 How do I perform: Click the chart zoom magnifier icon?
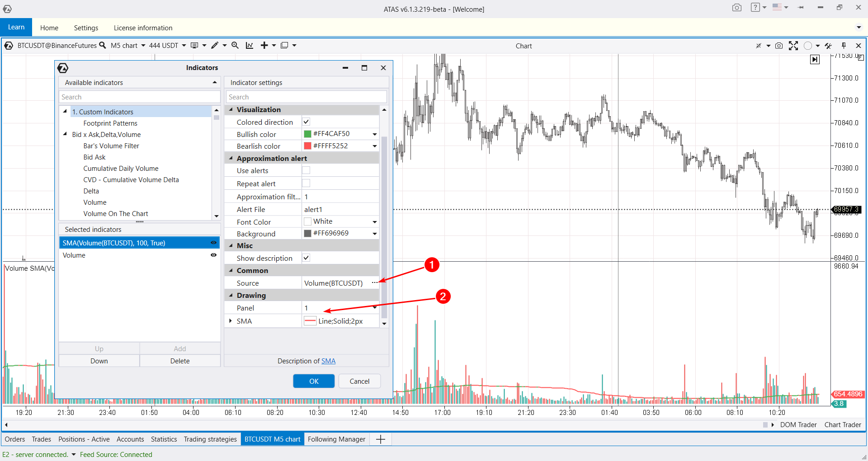click(x=235, y=45)
